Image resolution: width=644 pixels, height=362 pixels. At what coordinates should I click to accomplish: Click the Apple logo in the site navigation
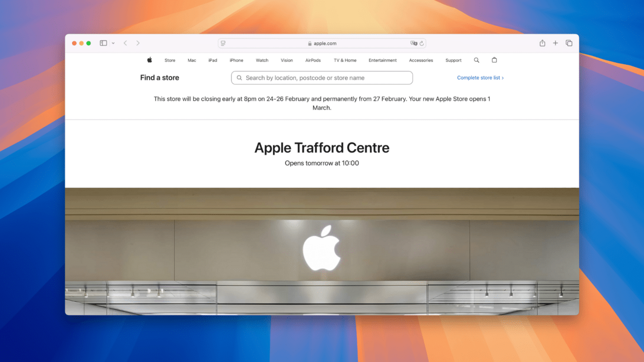tap(150, 60)
